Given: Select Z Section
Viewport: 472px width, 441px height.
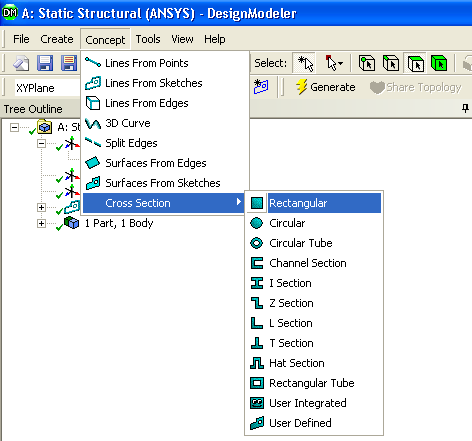Looking at the screenshot, I should click(314, 303).
